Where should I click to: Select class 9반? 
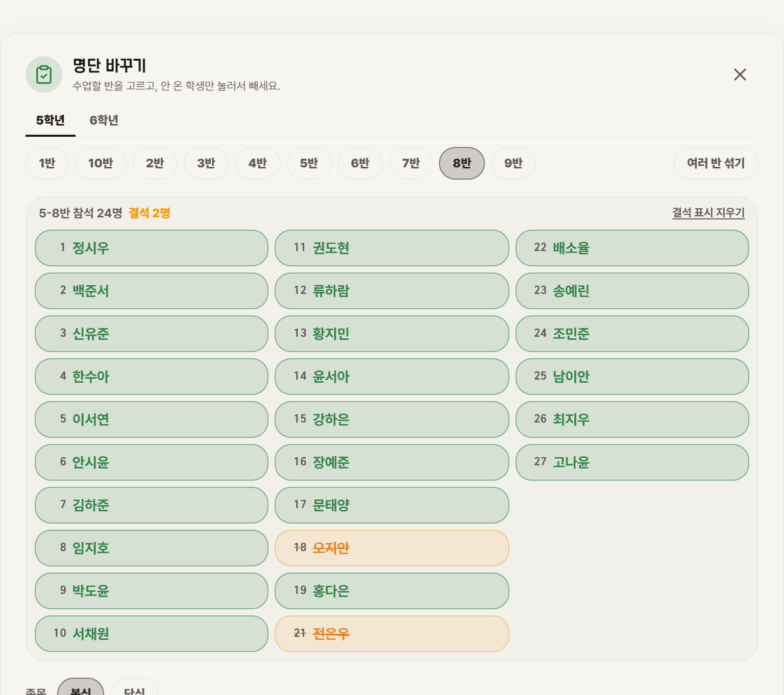513,163
